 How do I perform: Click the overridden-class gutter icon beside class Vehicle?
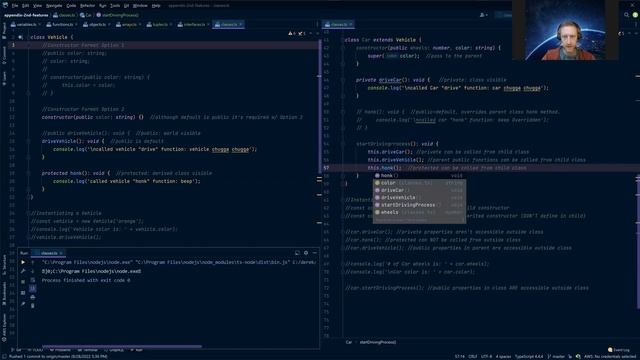[x=20, y=37]
